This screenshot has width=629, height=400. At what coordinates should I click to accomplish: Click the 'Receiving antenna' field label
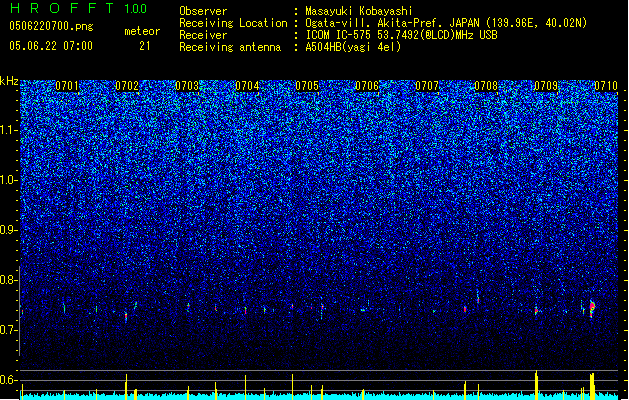(x=230, y=47)
